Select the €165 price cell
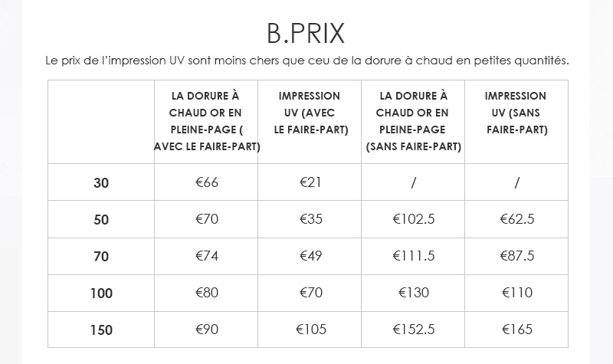This screenshot has width=613, height=364. (516, 330)
